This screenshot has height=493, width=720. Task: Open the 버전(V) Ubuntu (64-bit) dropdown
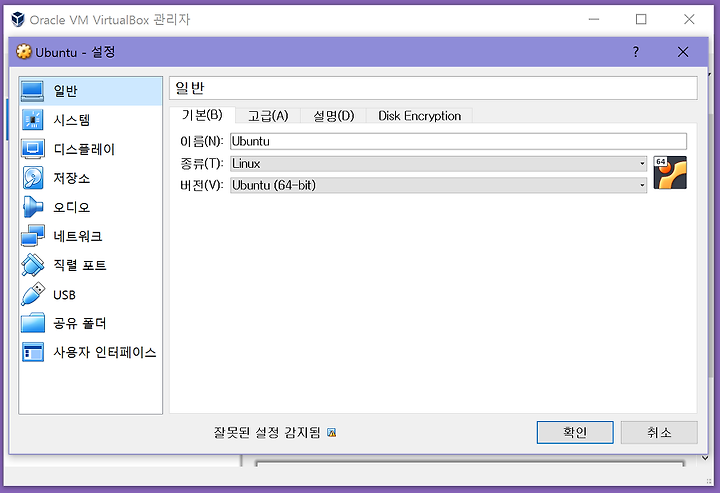click(439, 185)
